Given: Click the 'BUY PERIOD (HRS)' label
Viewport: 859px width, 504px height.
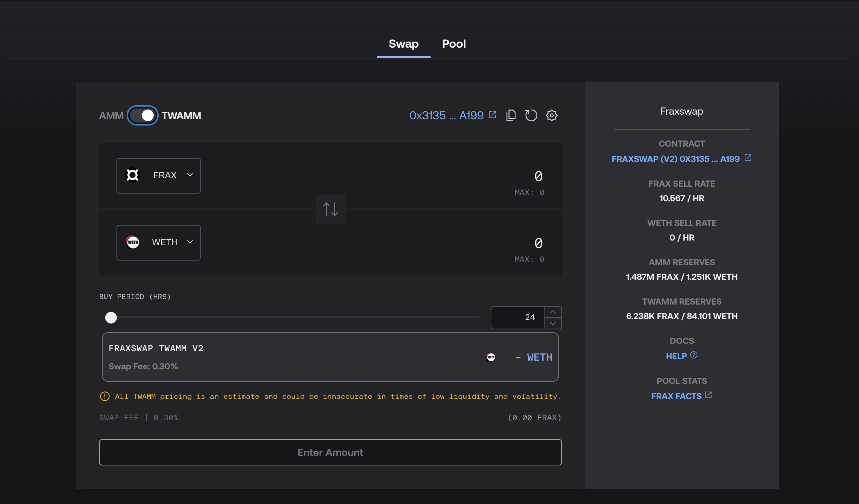Looking at the screenshot, I should 135,297.
